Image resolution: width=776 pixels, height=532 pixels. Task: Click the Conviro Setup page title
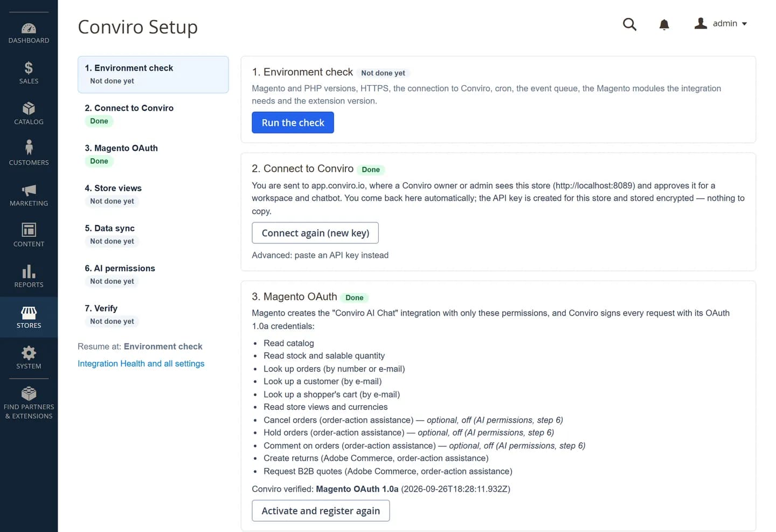(138, 27)
